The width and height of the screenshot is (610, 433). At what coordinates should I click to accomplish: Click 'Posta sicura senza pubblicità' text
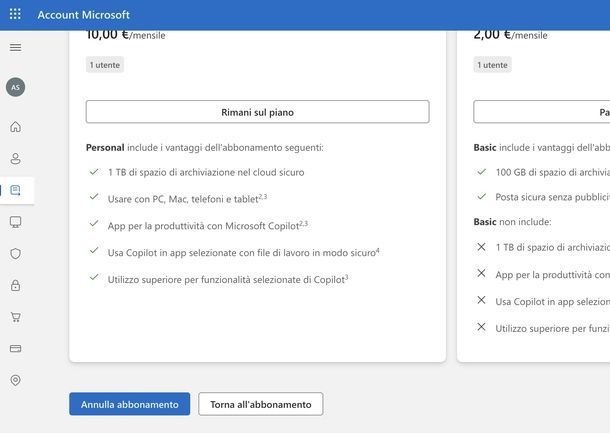coord(552,197)
